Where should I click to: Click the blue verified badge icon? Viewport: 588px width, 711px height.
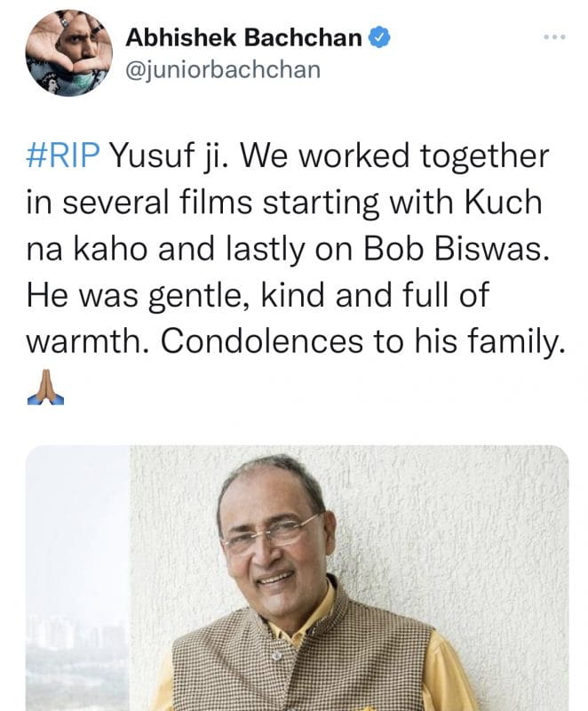point(379,37)
